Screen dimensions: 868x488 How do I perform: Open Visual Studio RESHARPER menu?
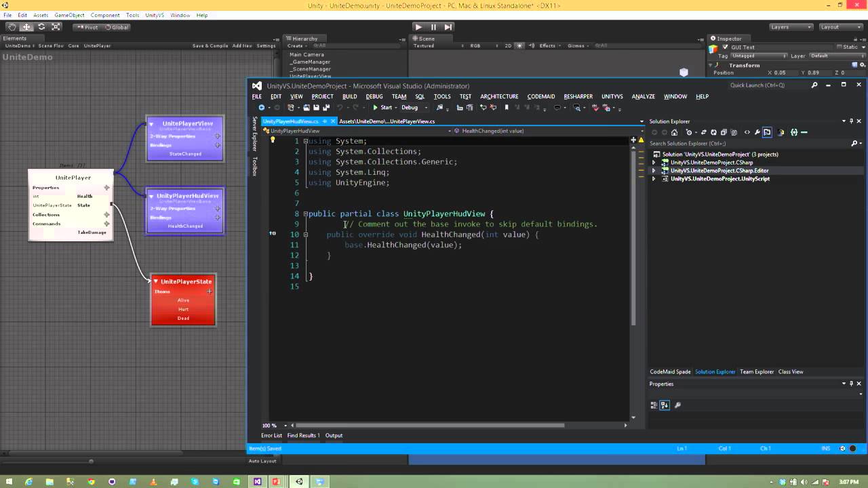tap(578, 96)
